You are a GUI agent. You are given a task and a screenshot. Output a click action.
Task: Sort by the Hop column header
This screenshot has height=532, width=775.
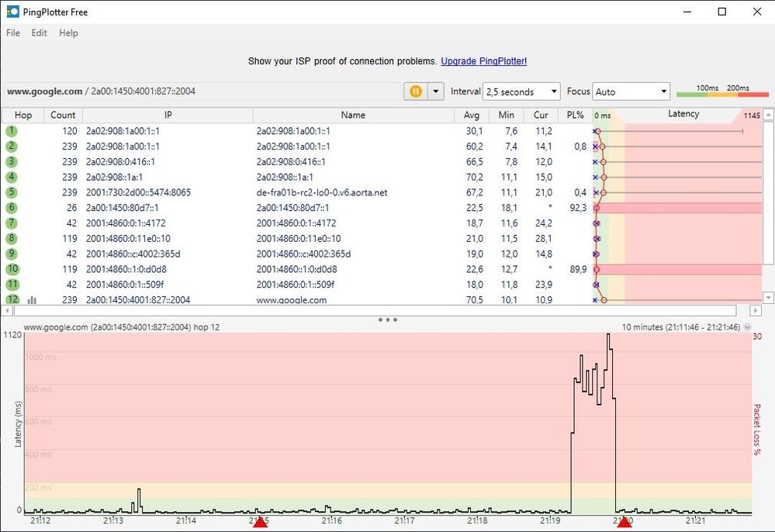22,115
